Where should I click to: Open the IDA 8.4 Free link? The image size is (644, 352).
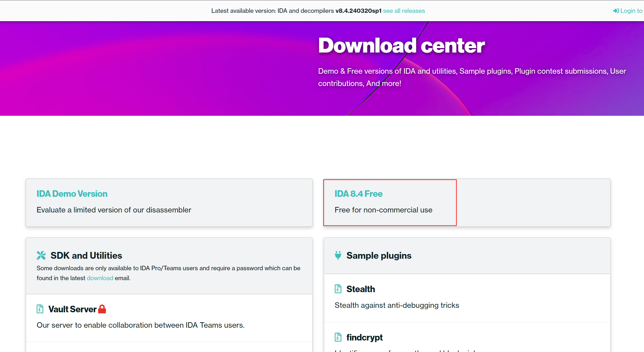[358, 194]
